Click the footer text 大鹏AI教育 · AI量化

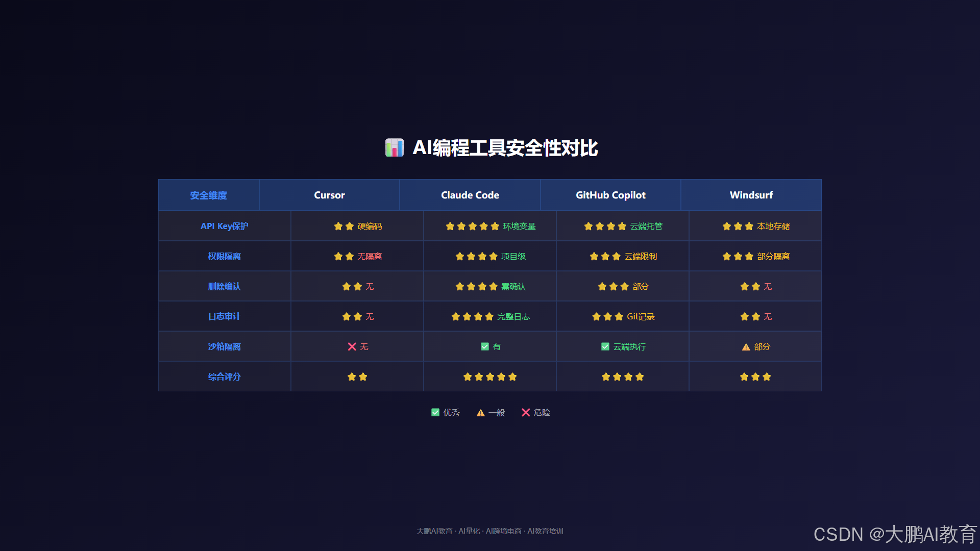coord(448,532)
